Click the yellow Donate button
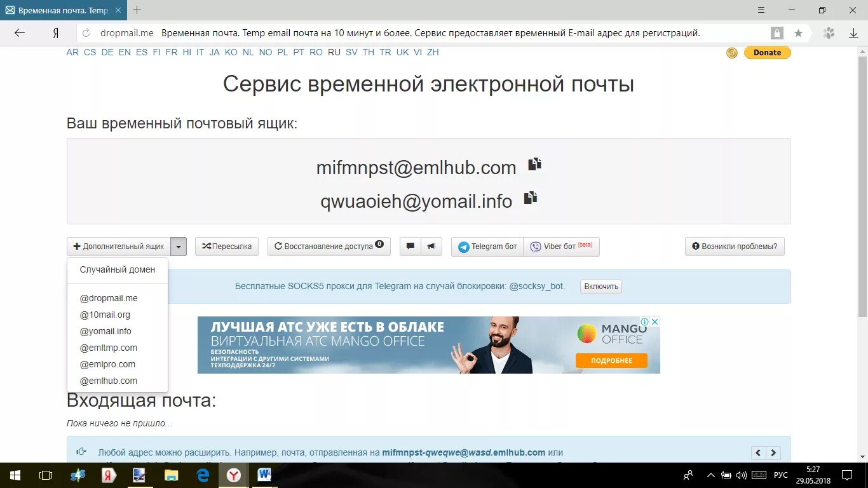This screenshot has width=868, height=488. (x=768, y=53)
